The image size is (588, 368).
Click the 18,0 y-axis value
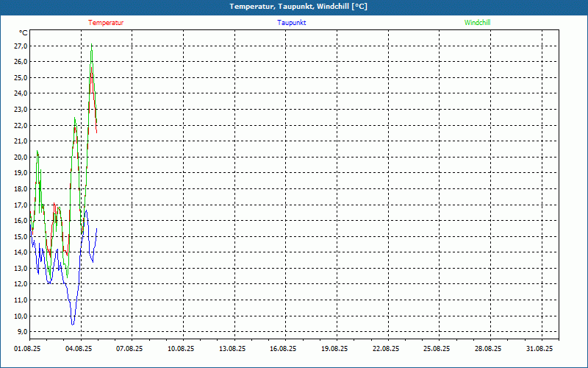coord(21,189)
